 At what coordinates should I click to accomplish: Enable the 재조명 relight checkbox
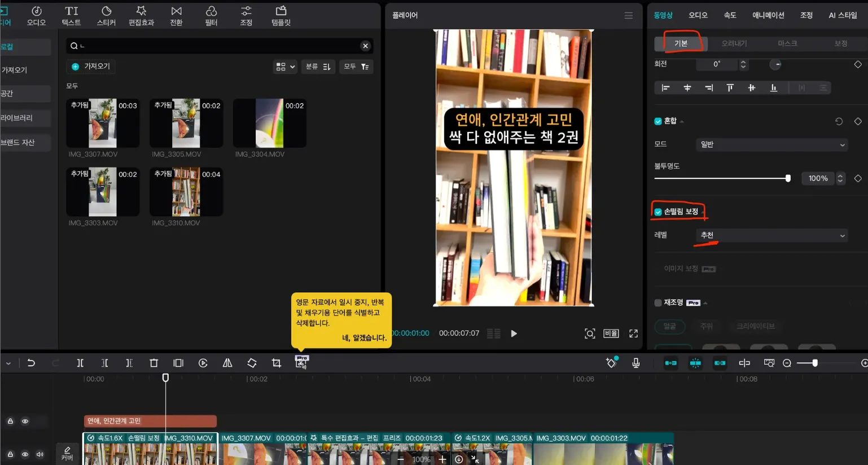pyautogui.click(x=658, y=303)
